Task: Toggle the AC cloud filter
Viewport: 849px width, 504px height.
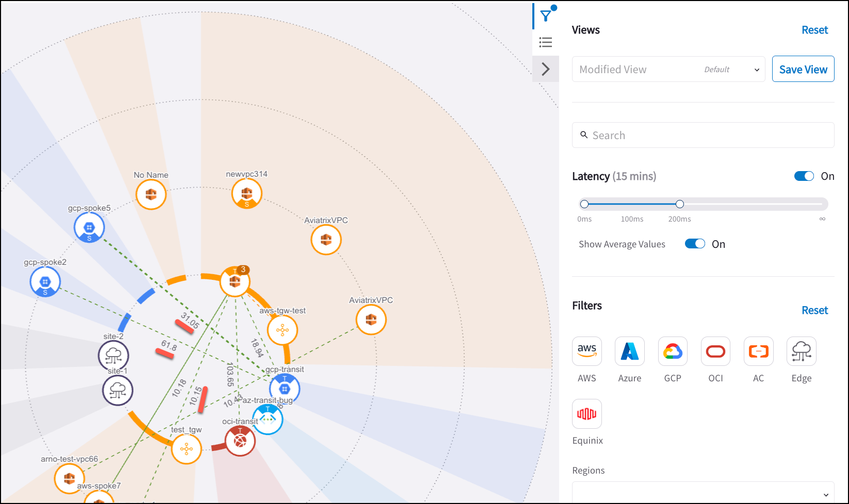Action: [758, 352]
